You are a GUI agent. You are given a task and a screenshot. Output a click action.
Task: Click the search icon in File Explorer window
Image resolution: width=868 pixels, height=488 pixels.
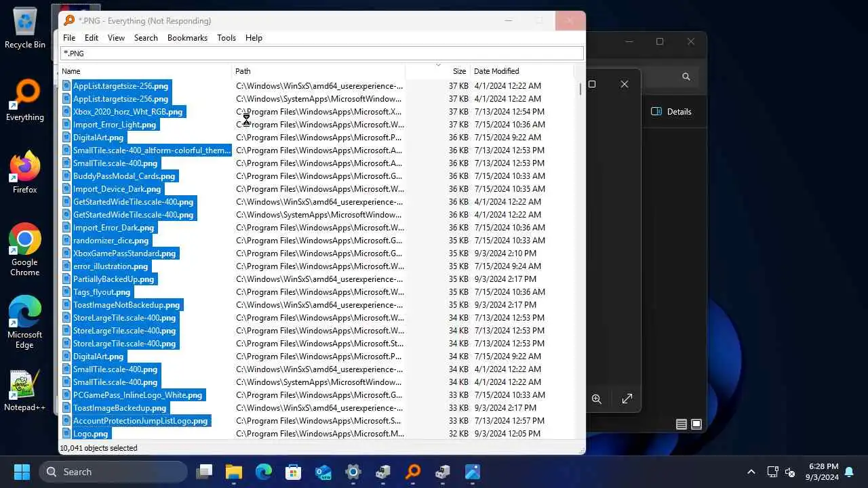686,77
